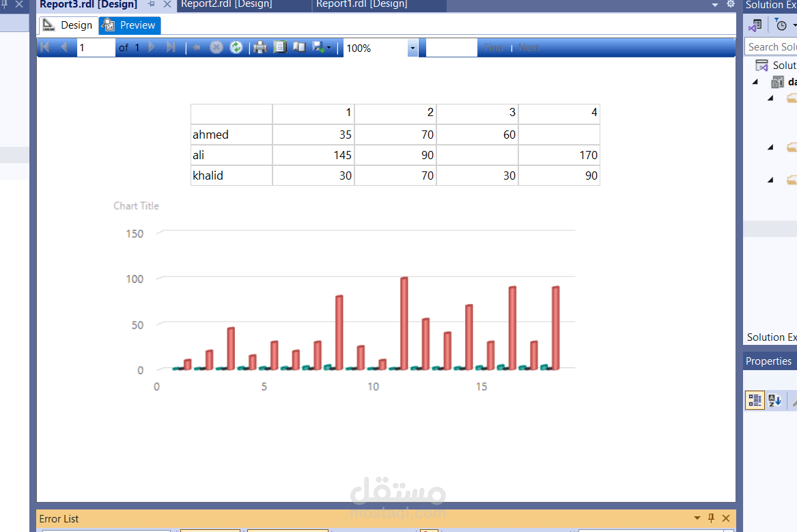The height and width of the screenshot is (532, 797).
Task: Click the Next search link
Action: pyautogui.click(x=529, y=48)
